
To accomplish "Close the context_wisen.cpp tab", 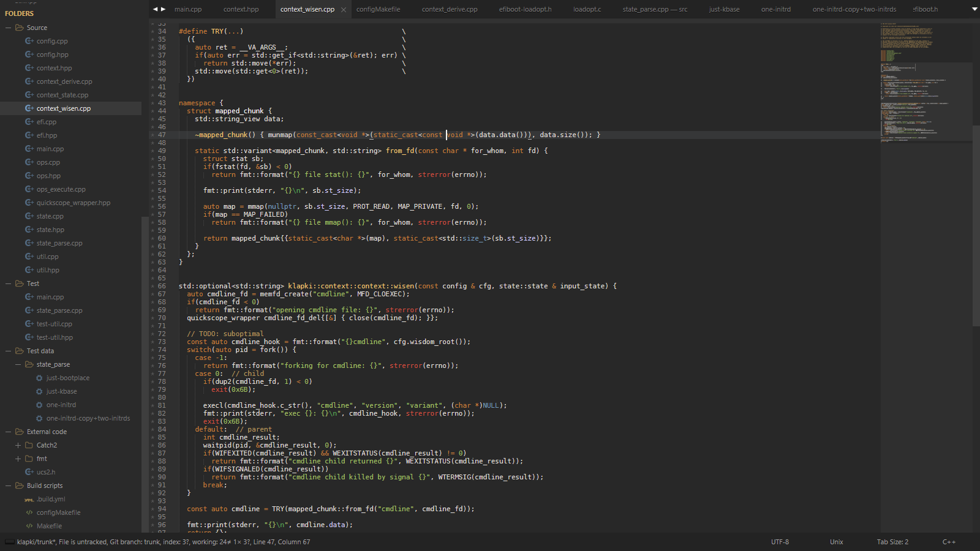I will tap(344, 10).
